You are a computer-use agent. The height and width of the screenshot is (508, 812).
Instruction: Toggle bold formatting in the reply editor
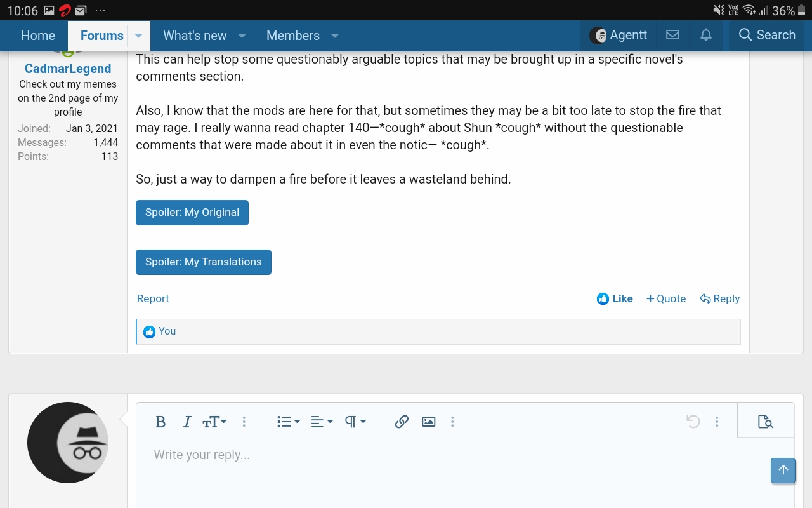(160, 422)
